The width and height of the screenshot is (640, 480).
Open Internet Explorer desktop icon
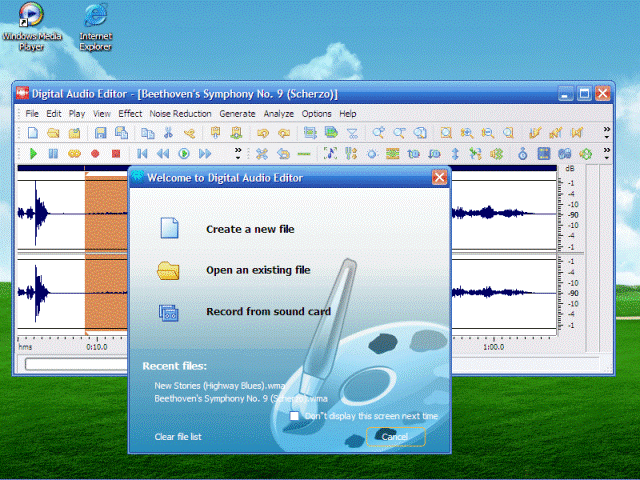coord(96,27)
